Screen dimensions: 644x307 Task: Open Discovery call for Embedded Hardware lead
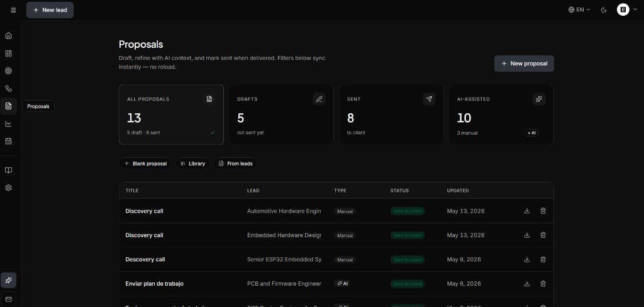click(144, 235)
